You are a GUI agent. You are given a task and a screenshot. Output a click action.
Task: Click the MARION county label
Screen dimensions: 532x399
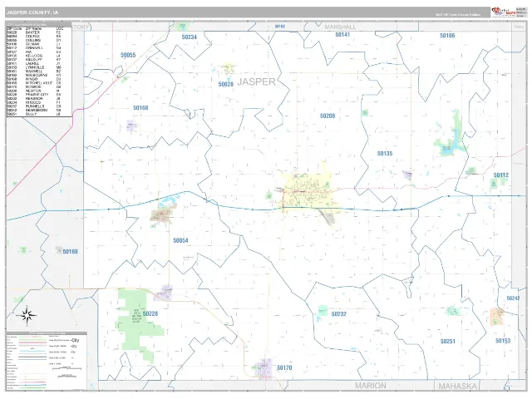point(371,386)
